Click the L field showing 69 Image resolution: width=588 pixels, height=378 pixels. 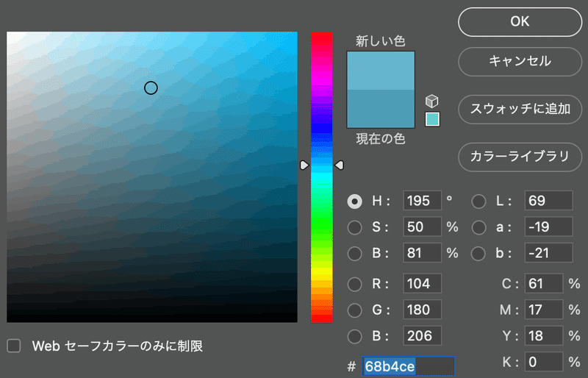[x=548, y=201]
